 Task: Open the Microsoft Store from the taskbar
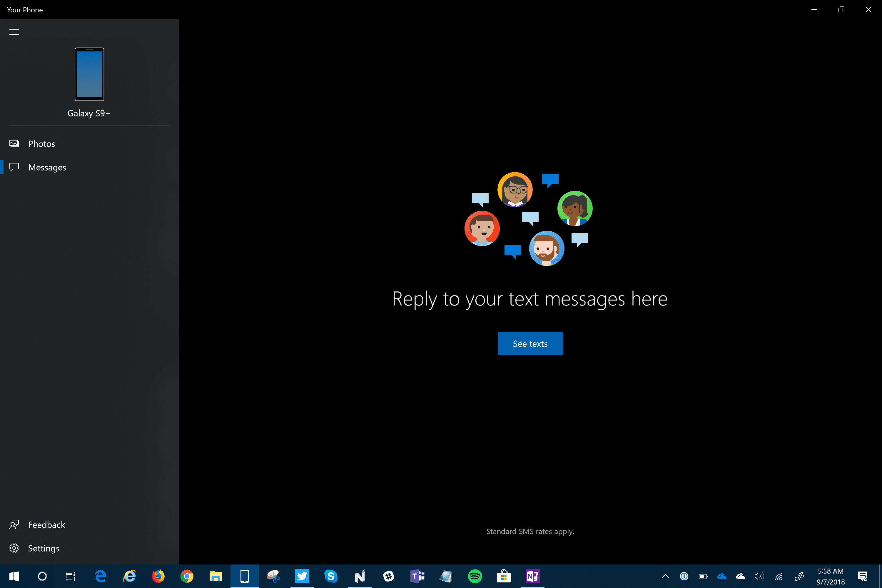pos(504,576)
